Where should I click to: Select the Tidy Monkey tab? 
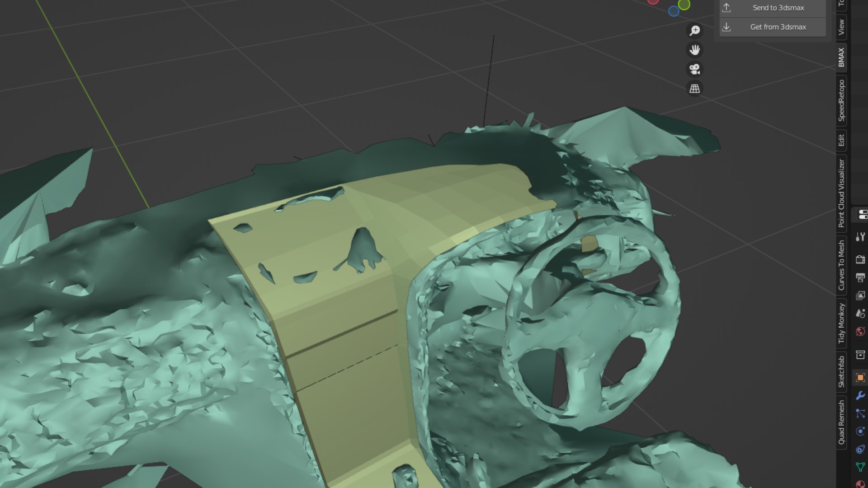pos(841,323)
